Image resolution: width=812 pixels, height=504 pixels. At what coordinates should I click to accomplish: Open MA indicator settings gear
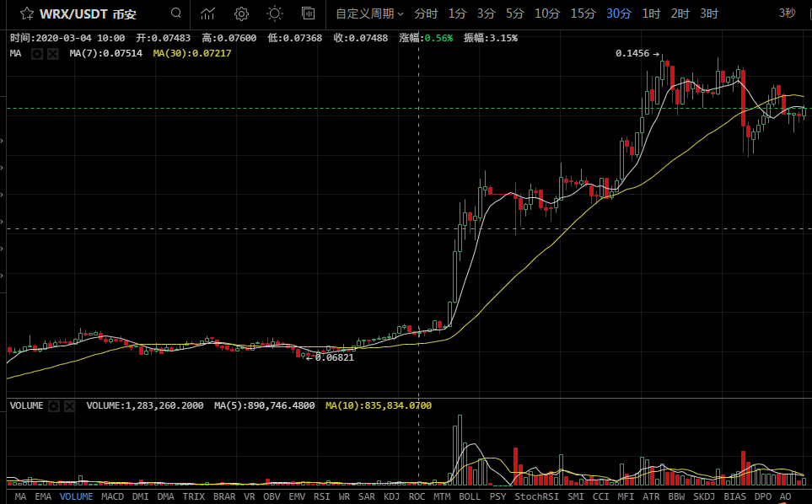pyautogui.click(x=37, y=53)
